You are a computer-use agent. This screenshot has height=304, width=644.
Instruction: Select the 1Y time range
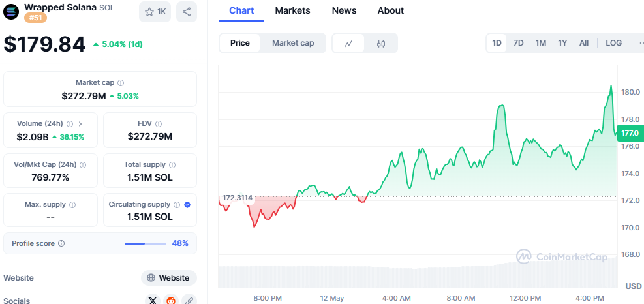562,43
